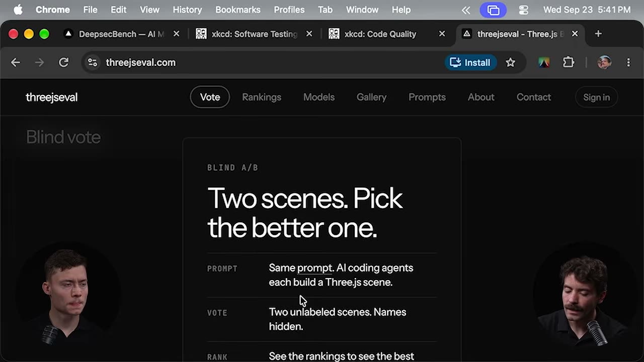The image size is (644, 362).
Task: Close the DeepsecBench tab
Action: [176, 34]
